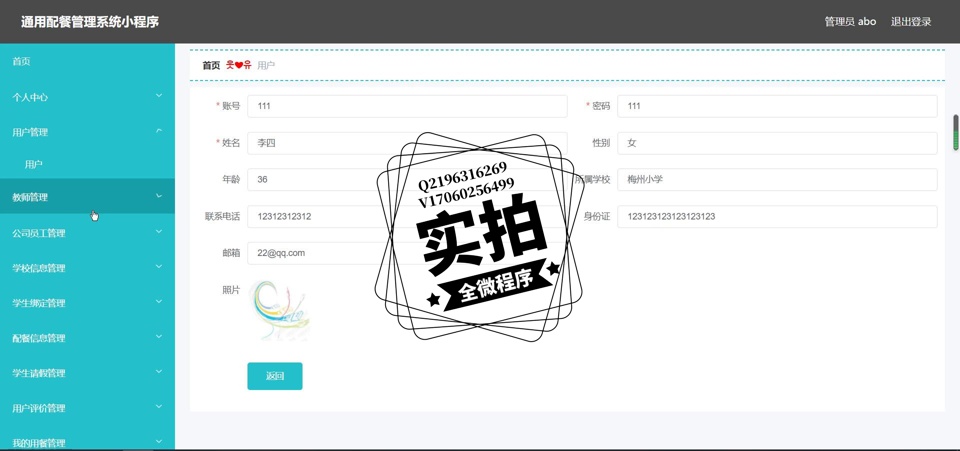
Task: Expand the 学生绑定管理 chevron icon
Action: point(159,302)
